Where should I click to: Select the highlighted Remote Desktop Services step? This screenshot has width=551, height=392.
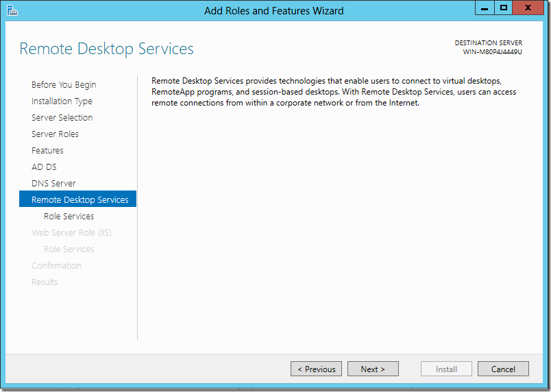79,199
